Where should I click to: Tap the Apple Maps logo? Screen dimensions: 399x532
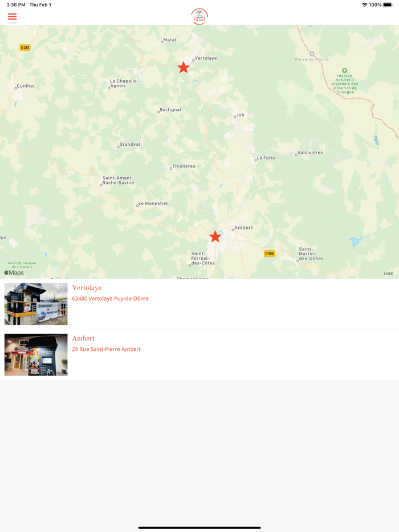pos(14,272)
